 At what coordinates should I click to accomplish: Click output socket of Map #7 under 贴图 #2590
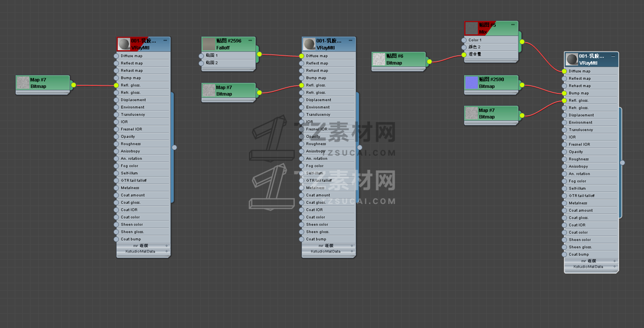(x=522, y=115)
